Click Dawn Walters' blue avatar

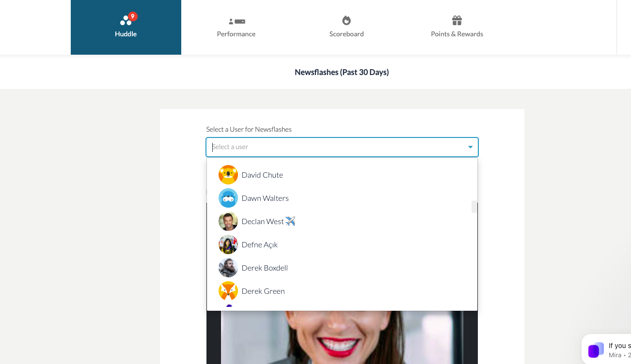228,198
